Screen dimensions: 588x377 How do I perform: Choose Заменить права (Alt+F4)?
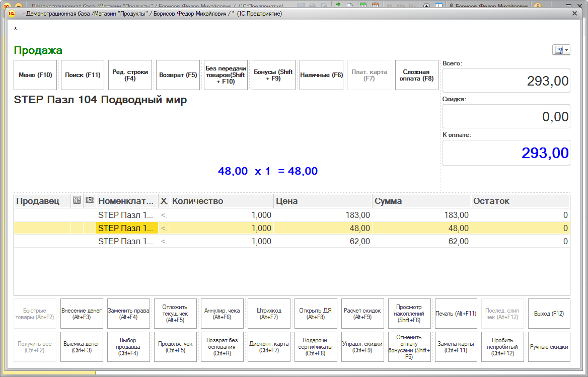coord(129,314)
